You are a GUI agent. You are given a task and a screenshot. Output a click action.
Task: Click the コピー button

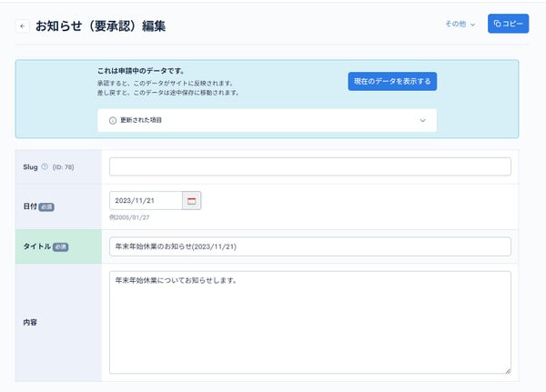[508, 24]
